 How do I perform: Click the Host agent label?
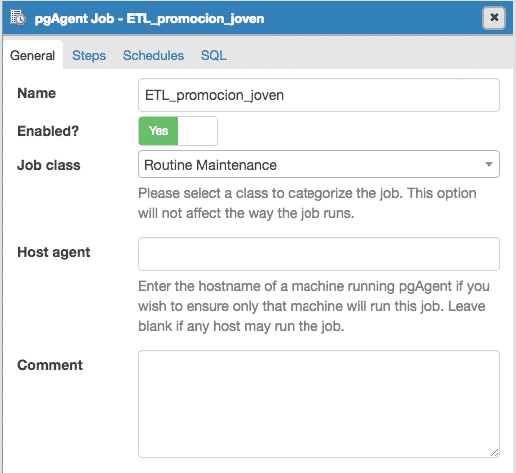pyautogui.click(x=54, y=252)
